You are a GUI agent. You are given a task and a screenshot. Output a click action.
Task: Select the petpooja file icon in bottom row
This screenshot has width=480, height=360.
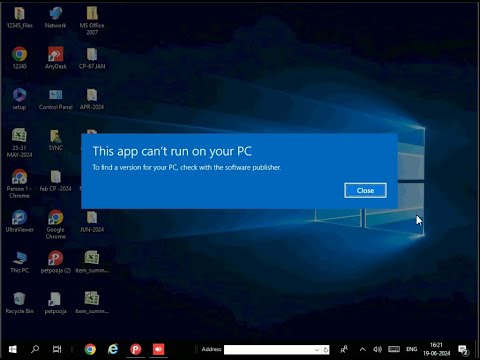tap(56, 303)
